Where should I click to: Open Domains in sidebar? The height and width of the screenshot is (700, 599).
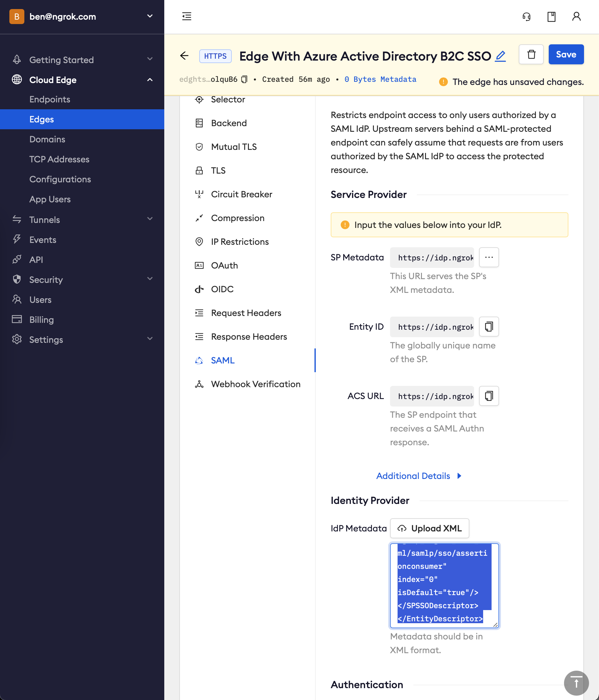pos(47,139)
